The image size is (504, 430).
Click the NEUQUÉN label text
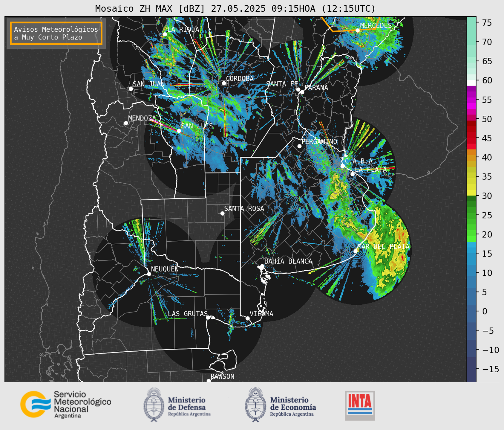click(165, 269)
